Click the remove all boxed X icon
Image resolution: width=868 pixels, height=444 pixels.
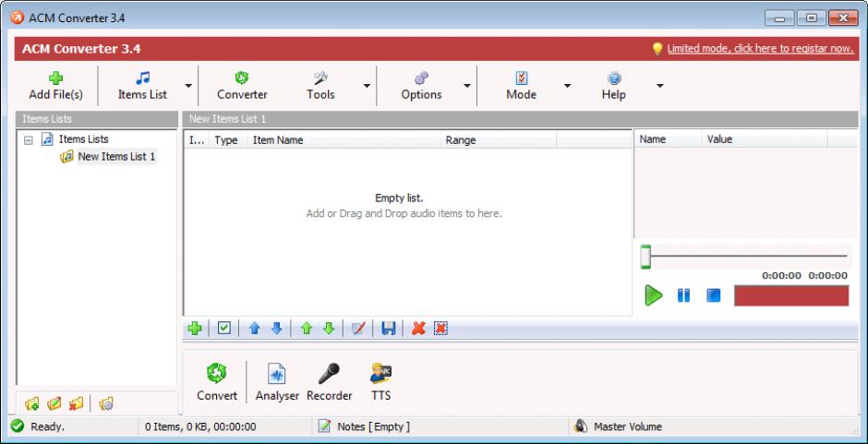[440, 329]
